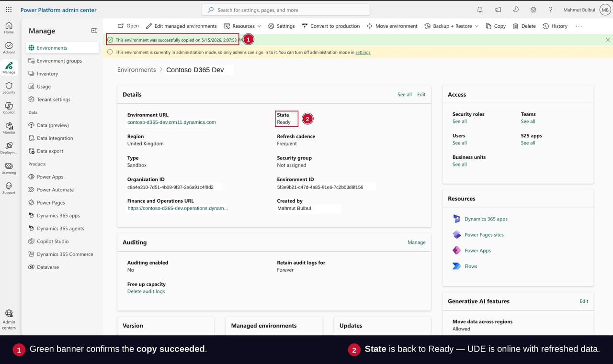
Task: Open History in the command bar
Action: click(555, 26)
